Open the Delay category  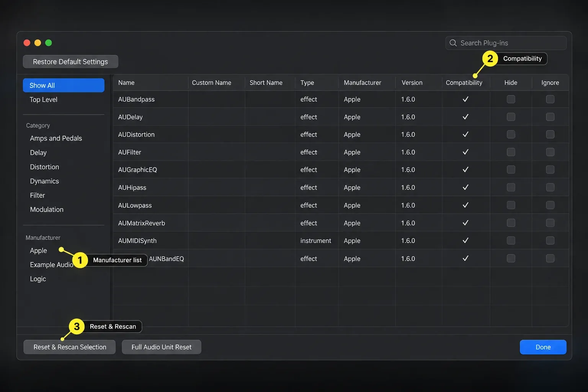pos(38,152)
